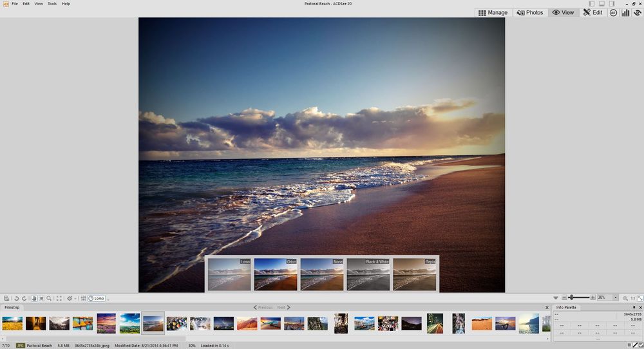Open the Dashboard bar chart icon
The image size is (644, 349).
pos(625,13)
